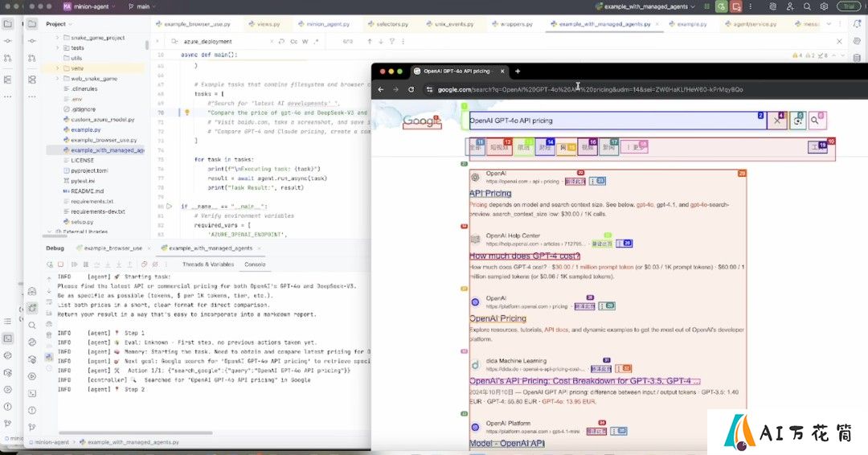
Task: Switch to minion_agent.py editor tab
Action: pyautogui.click(x=324, y=24)
